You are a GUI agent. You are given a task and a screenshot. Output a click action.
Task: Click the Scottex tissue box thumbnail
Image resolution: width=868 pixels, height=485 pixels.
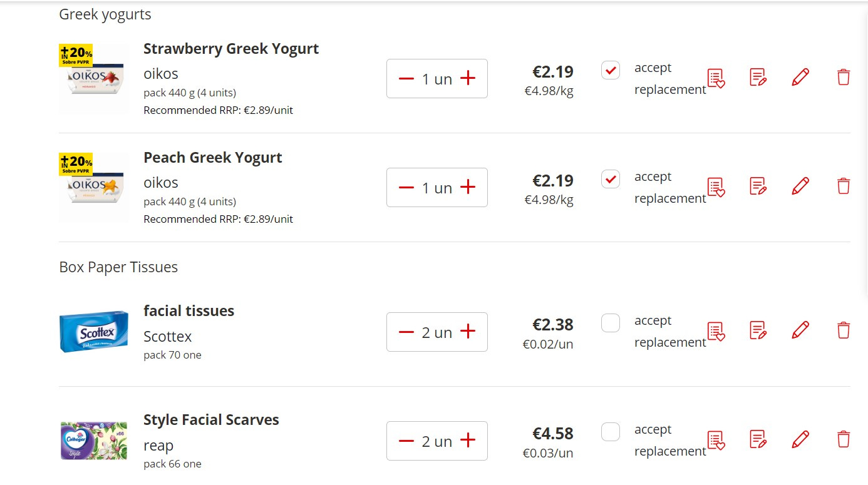[x=93, y=332]
